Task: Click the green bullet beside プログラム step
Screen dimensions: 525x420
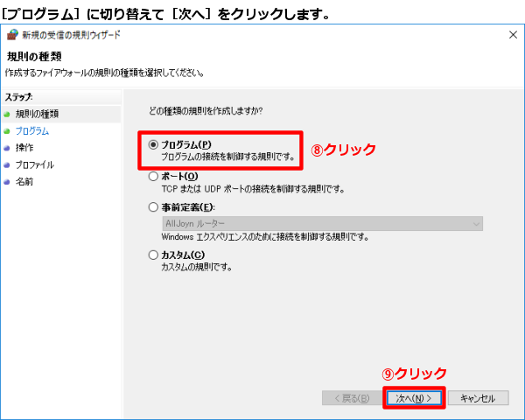Action: [x=8, y=130]
